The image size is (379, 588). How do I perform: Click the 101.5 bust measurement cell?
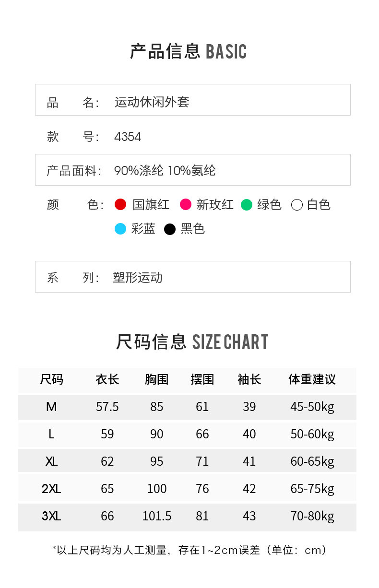[x=156, y=516]
